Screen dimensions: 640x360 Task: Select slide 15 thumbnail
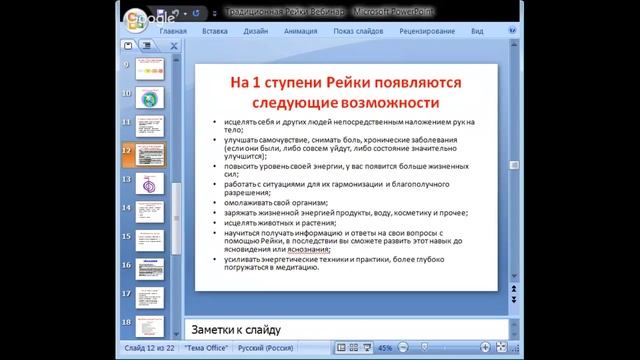(x=150, y=240)
